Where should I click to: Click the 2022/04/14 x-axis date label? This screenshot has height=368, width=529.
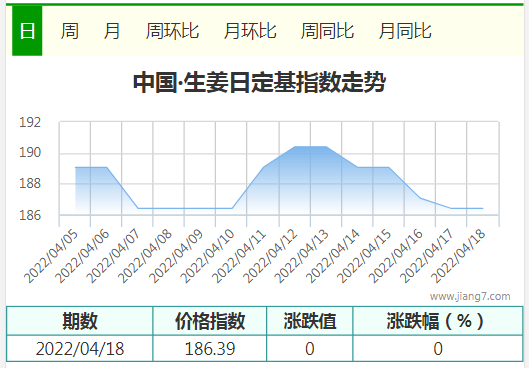coord(333,256)
